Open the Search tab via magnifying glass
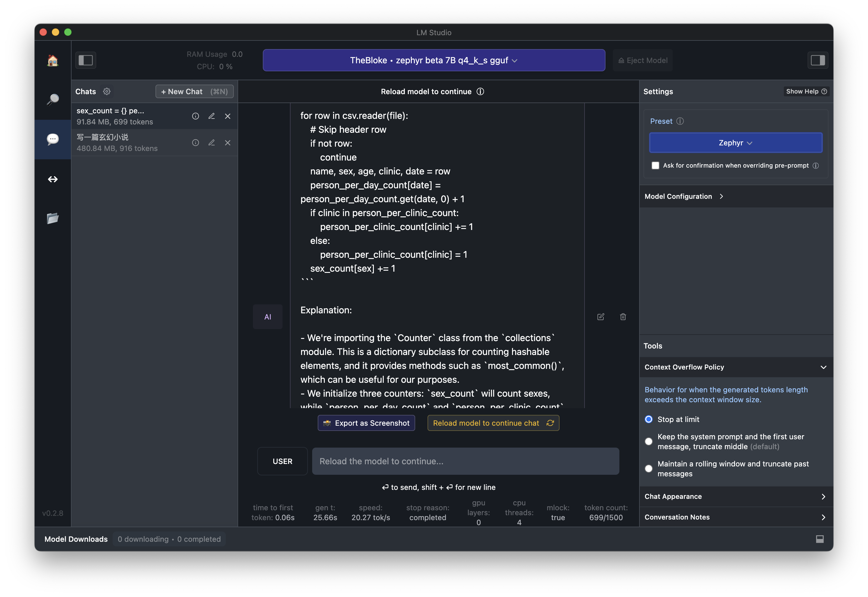Viewport: 868px width, 597px height. [53, 99]
